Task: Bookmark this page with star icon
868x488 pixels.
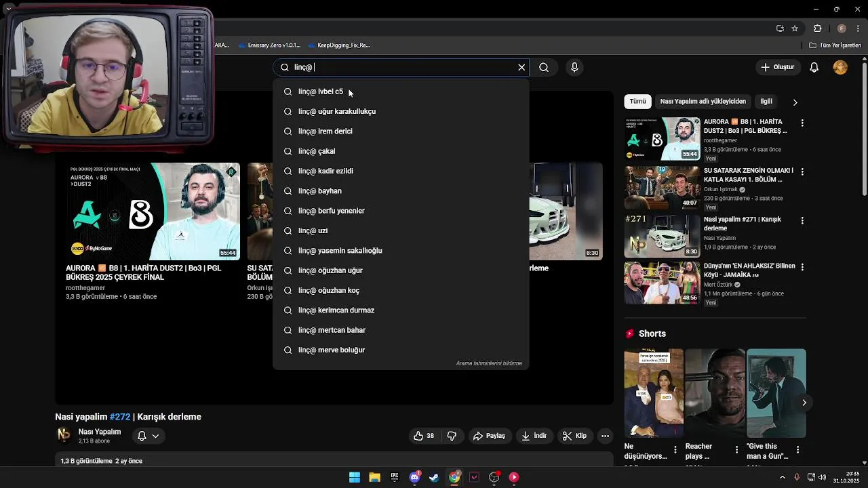Action: (795, 28)
